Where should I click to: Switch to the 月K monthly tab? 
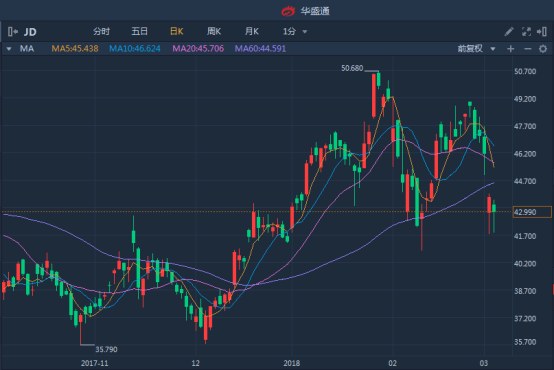pos(252,31)
